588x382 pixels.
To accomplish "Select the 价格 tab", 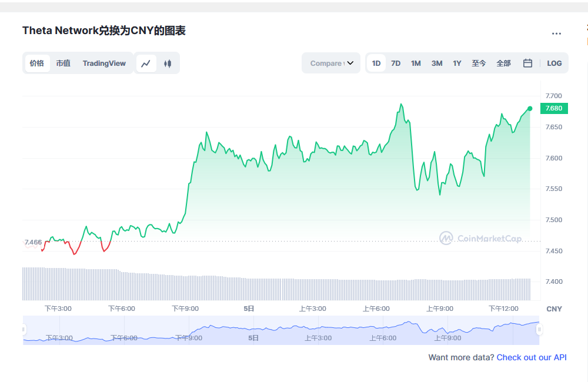I will (x=37, y=63).
